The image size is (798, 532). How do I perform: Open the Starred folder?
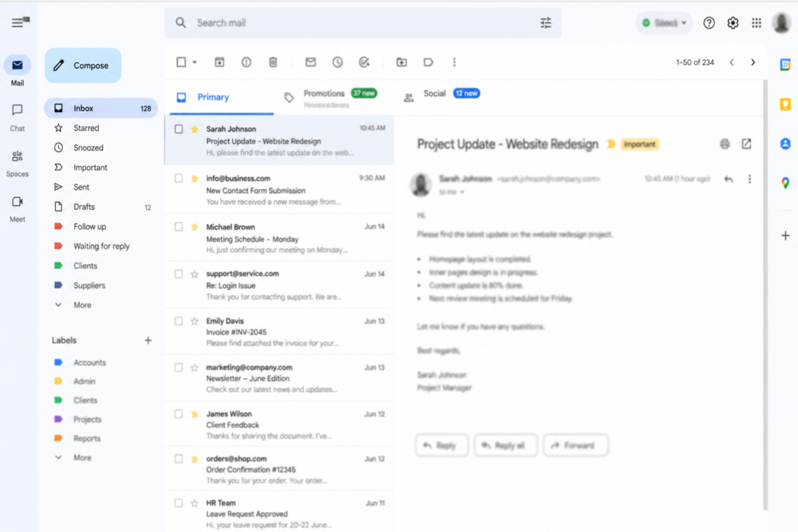click(x=101, y=128)
